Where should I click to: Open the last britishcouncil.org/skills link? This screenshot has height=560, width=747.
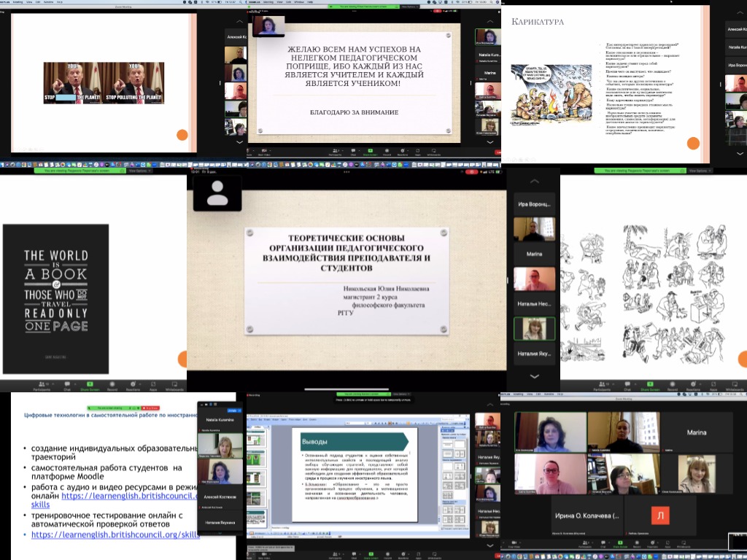pyautogui.click(x=115, y=534)
